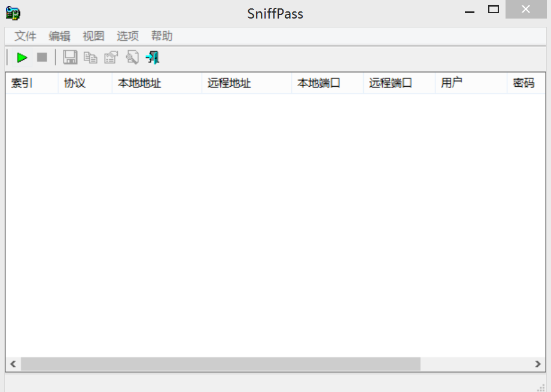
Task: Click the gray stop capture icon
Action: pos(42,57)
